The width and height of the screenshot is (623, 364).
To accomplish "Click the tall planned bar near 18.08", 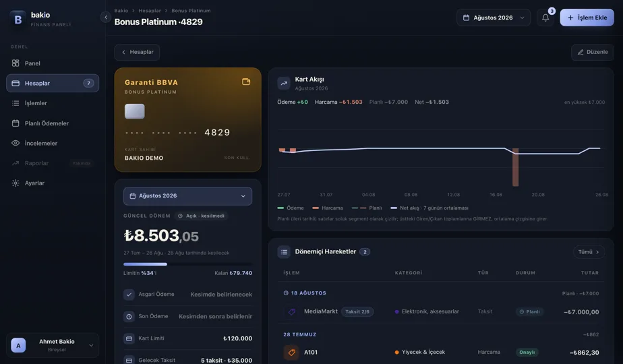I will 515,167.
